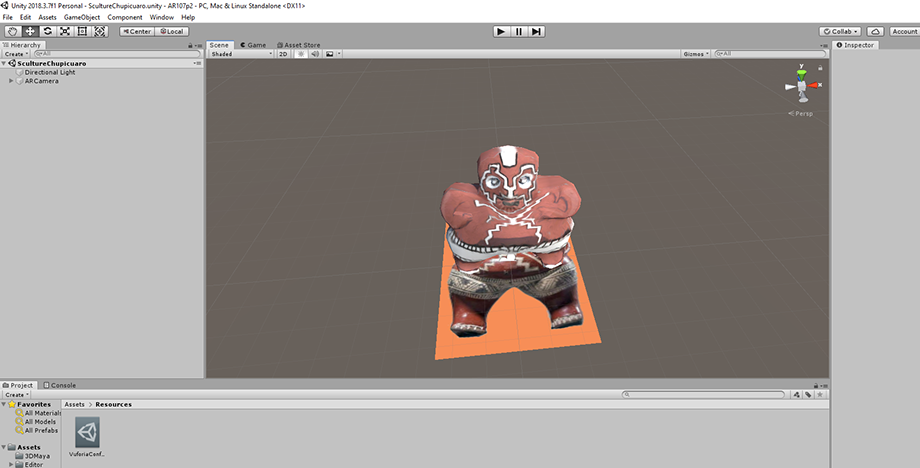Open the cloud Services button
The image size is (920, 468).
click(x=874, y=31)
